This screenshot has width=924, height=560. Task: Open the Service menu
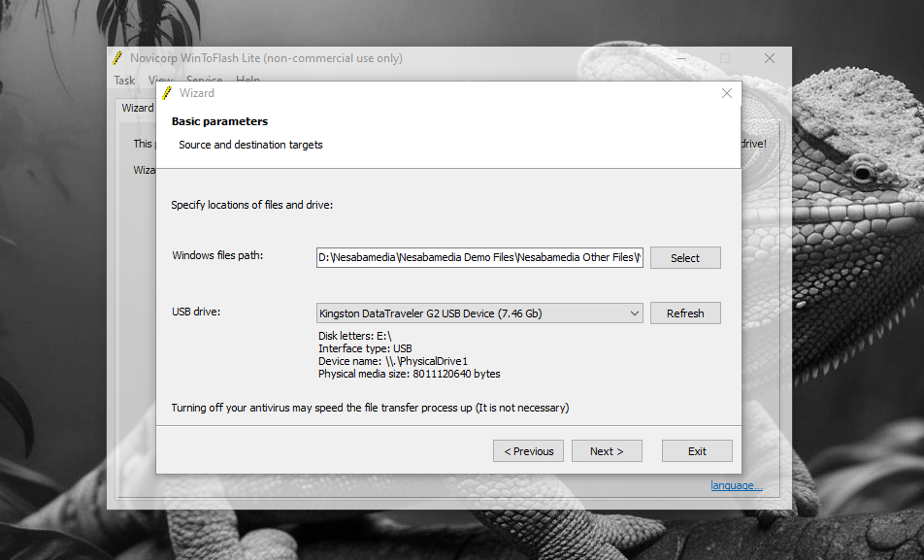204,81
